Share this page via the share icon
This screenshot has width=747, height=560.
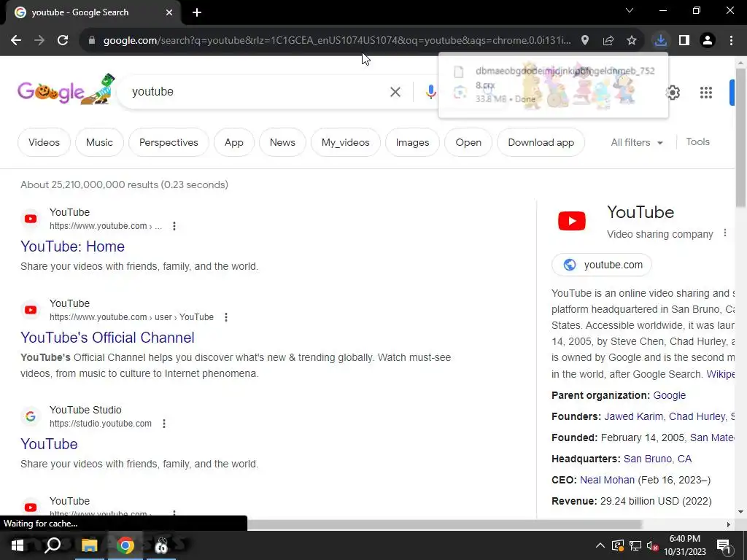[x=608, y=41]
